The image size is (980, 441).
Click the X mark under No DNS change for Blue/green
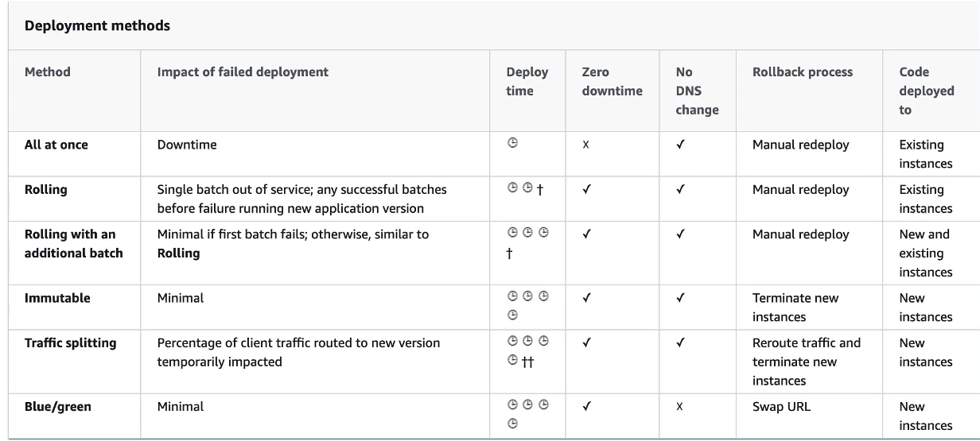(679, 407)
